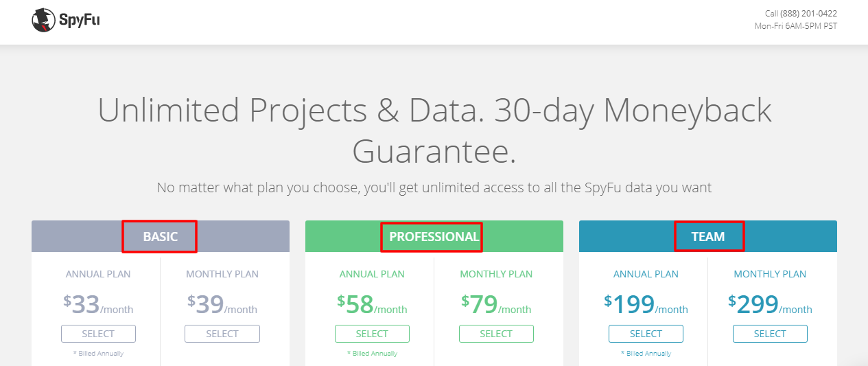Select the Basic monthly plan
This screenshot has height=366, width=868.
pos(222,334)
